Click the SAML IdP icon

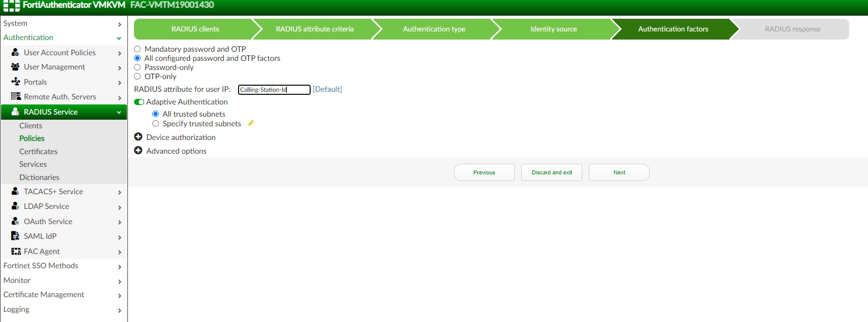[15, 236]
